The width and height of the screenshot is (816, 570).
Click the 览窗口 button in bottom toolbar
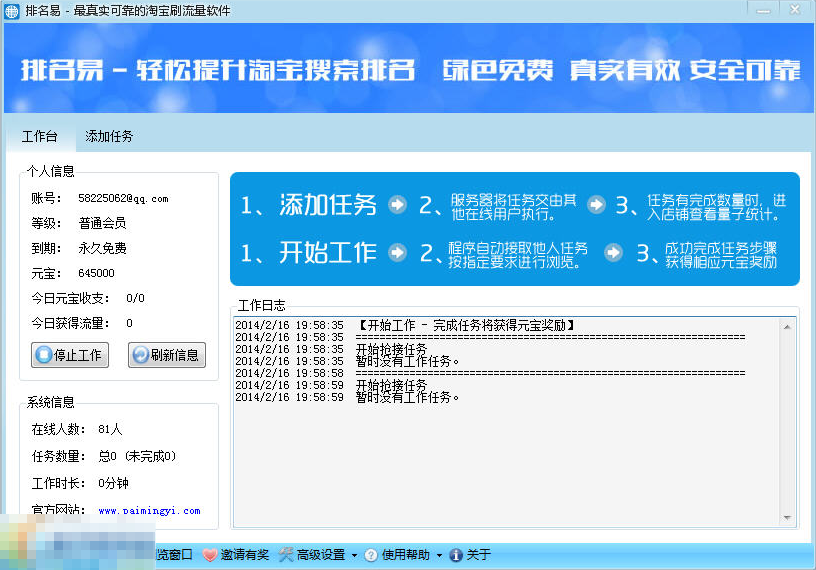(174, 555)
